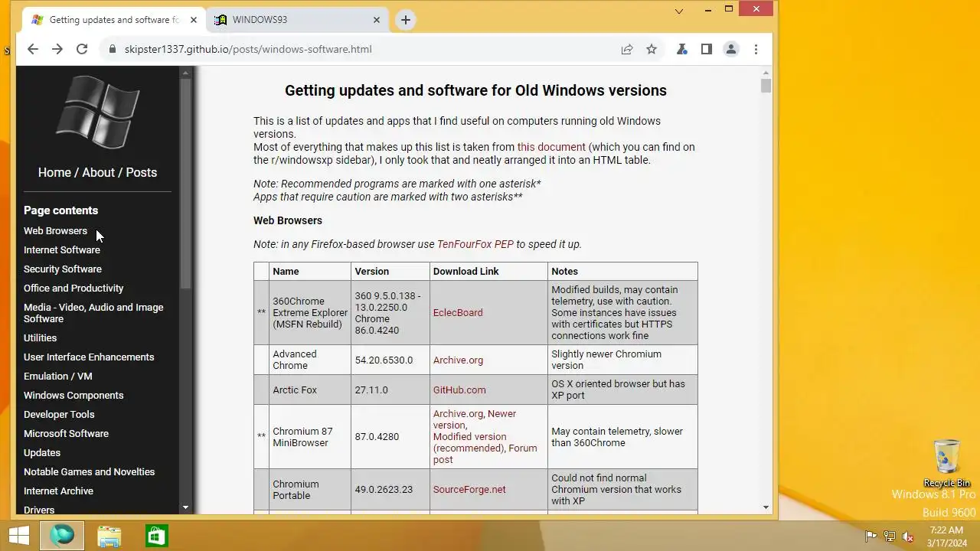Jump to Updates section
The height and width of the screenshot is (551, 980).
click(x=42, y=452)
